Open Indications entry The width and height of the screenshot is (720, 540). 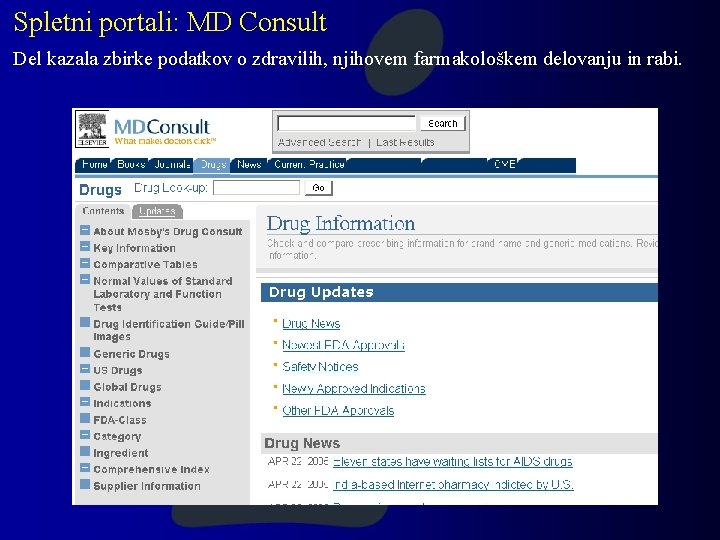122,404
